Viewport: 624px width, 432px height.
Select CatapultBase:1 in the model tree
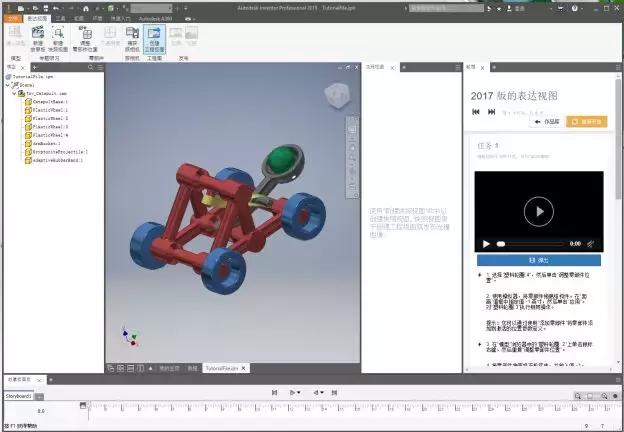[x=47, y=102]
